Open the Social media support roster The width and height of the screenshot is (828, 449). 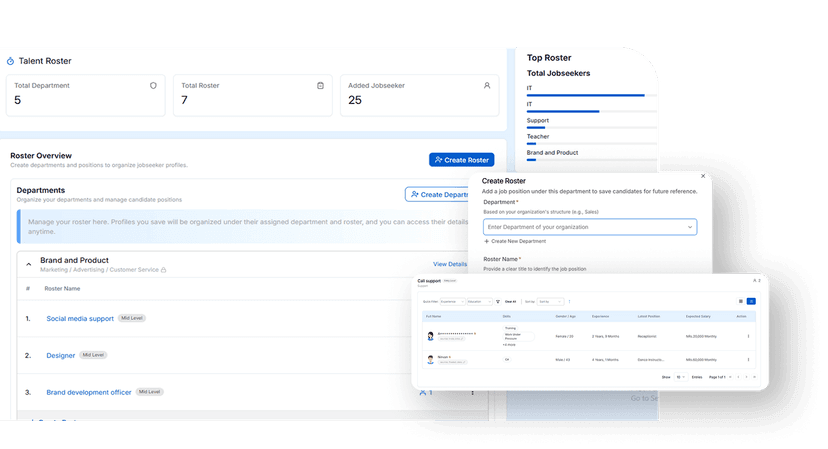(x=80, y=319)
